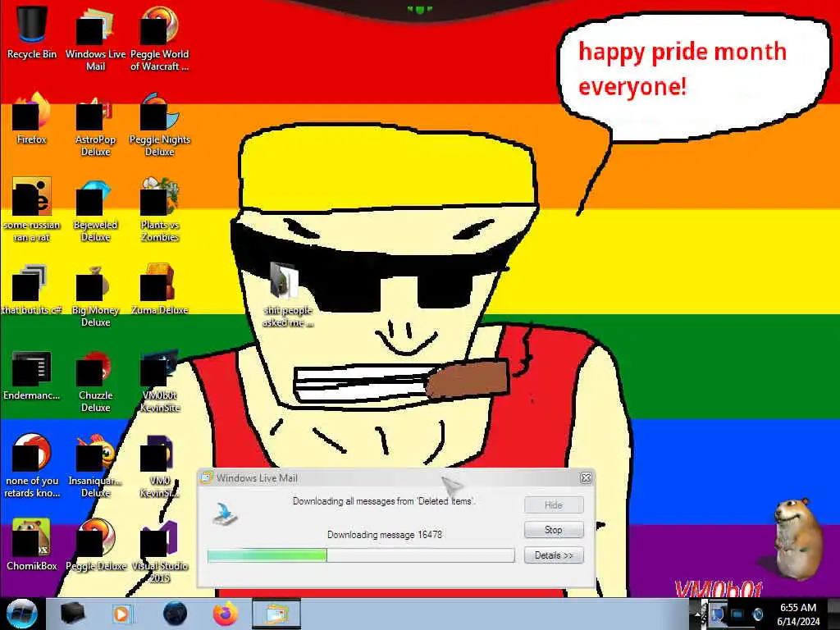Viewport: 840px width, 630px height.
Task: Click the Show Desktop strip
Action: 833,614
